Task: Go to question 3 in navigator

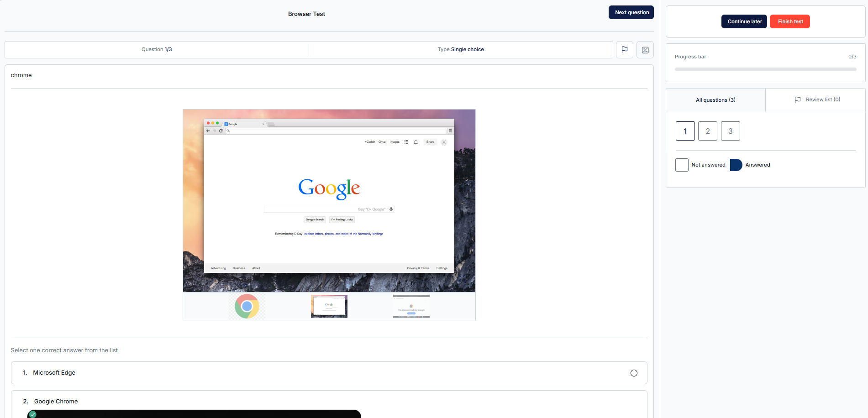Action: point(731,131)
